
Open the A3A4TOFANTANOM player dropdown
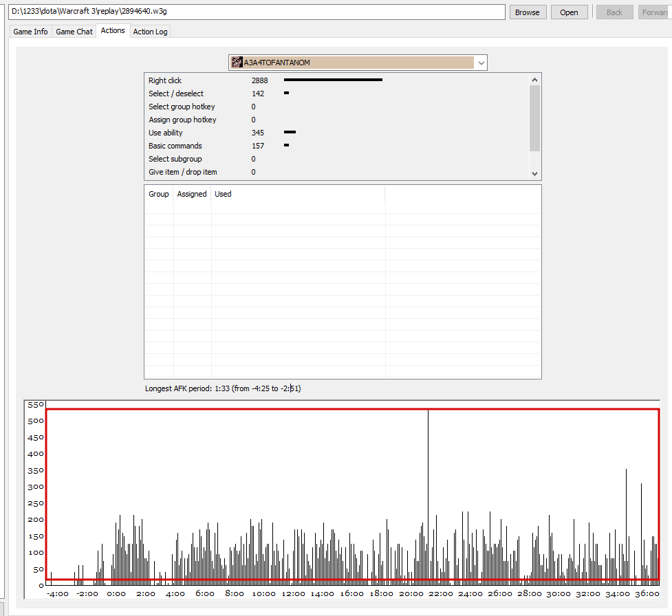(x=358, y=63)
